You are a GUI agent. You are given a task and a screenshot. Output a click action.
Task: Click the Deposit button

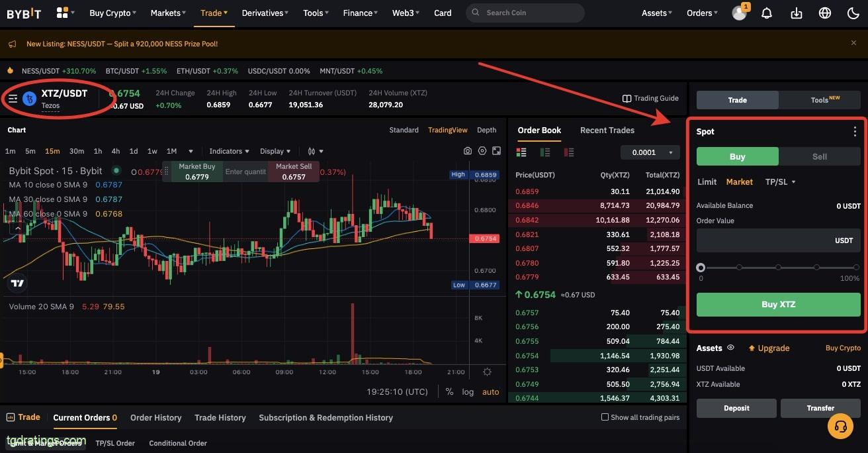[x=736, y=408]
